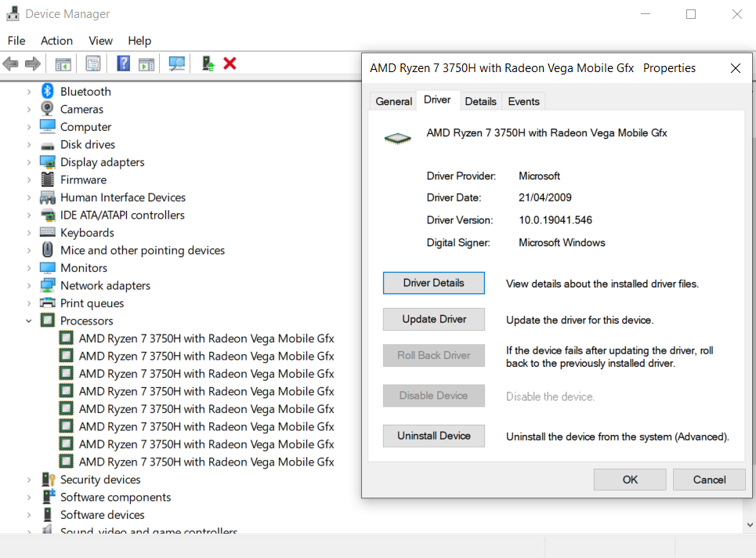Open the Help menu
This screenshot has height=558, width=756.
[x=139, y=41]
